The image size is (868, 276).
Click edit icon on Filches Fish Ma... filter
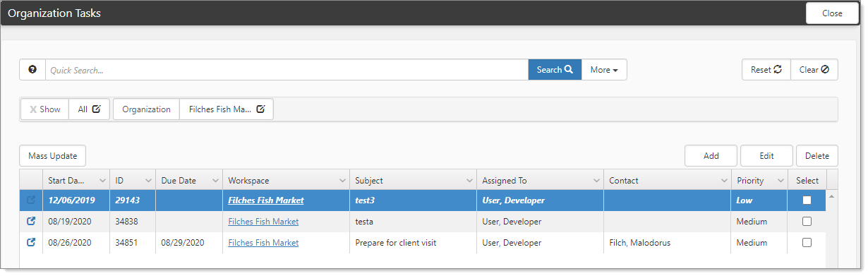[x=261, y=109]
